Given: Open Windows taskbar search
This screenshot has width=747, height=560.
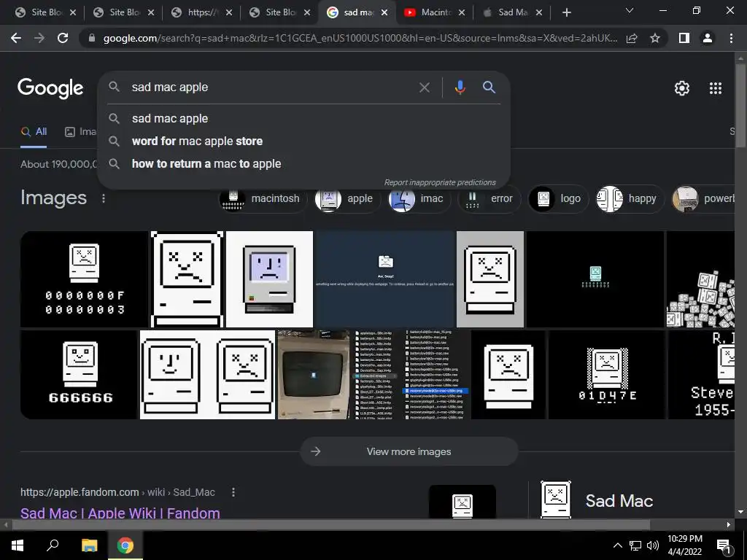Looking at the screenshot, I should [x=53, y=545].
